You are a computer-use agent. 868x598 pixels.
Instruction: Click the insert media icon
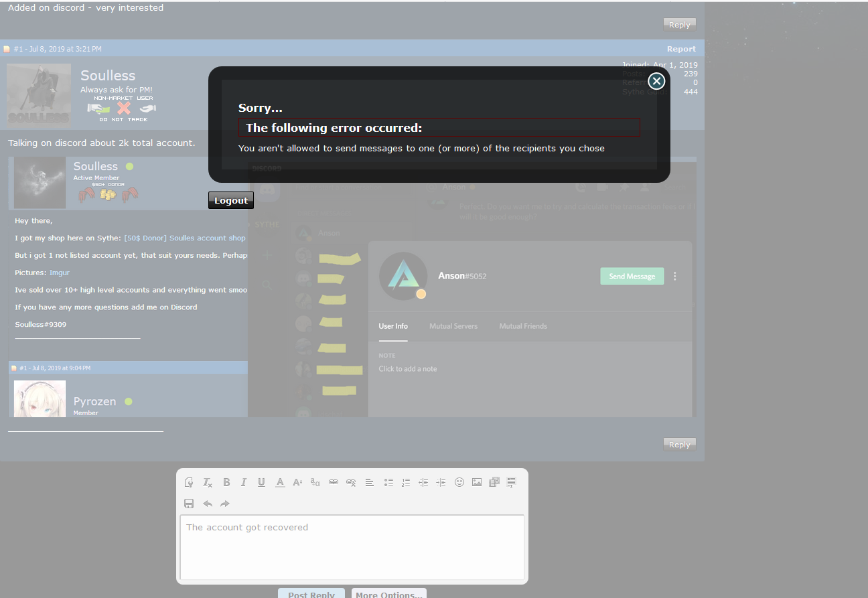[494, 482]
